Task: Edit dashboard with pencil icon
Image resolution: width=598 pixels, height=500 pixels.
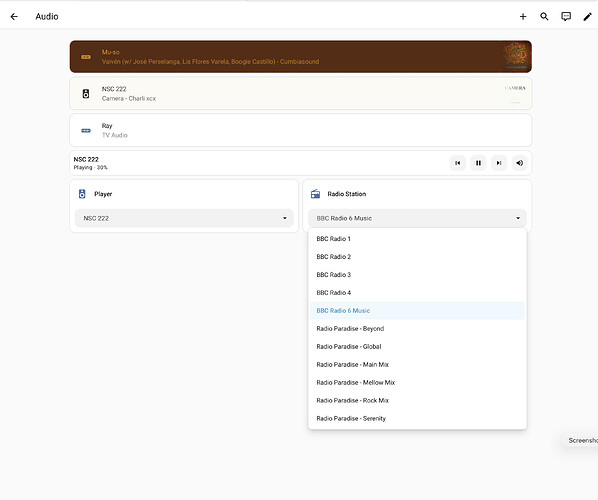Action: point(588,16)
